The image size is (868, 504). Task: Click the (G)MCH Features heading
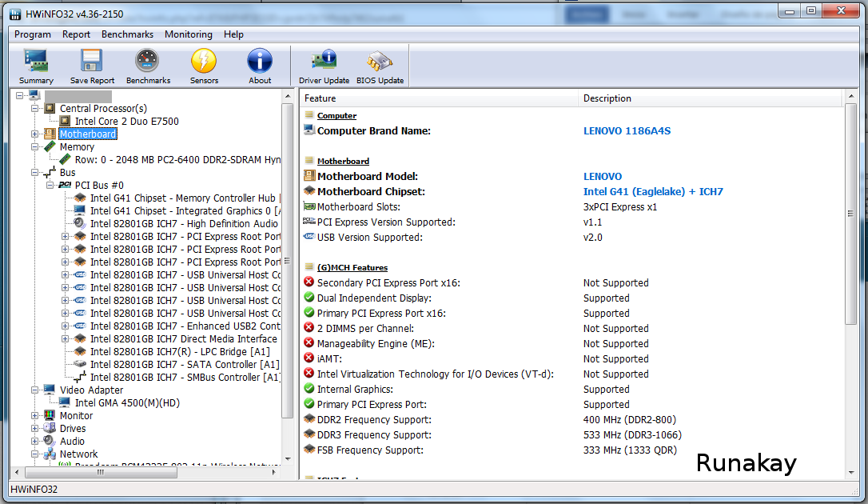click(x=352, y=267)
